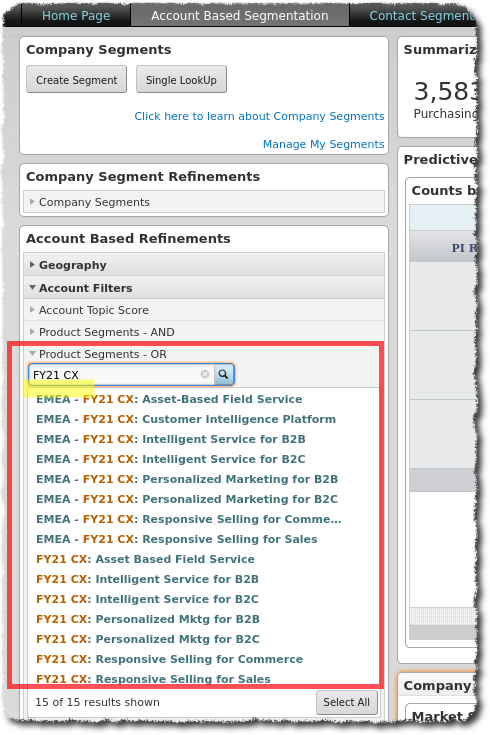The width and height of the screenshot is (490, 735).
Task: Open the Manage My Segments link
Action: point(324,144)
